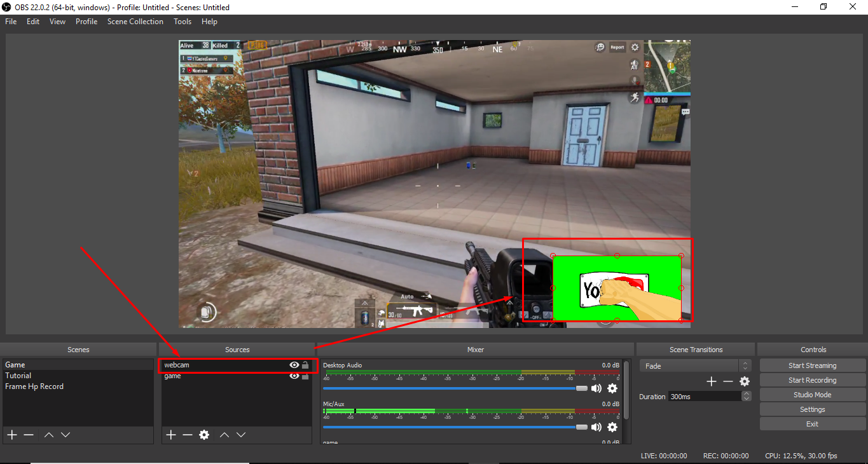Open the Fade transition dropdown

[x=695, y=365]
